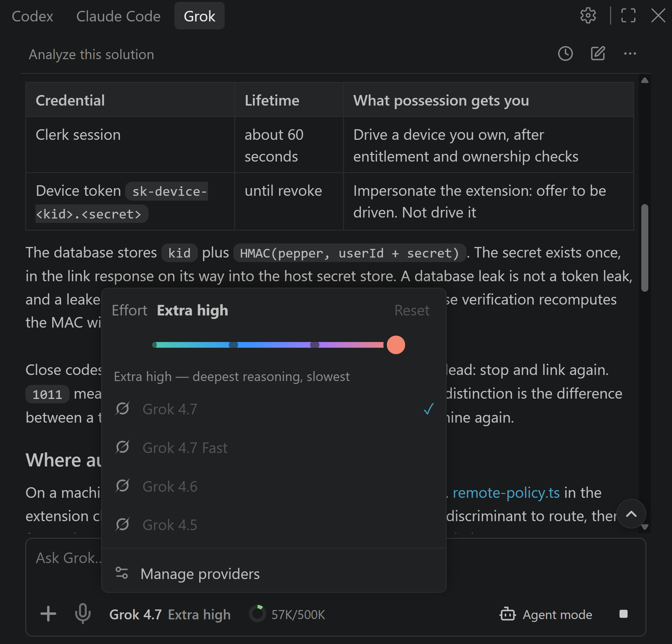Stop generation with the square button
Screen dimensions: 672x644
pyautogui.click(x=623, y=614)
